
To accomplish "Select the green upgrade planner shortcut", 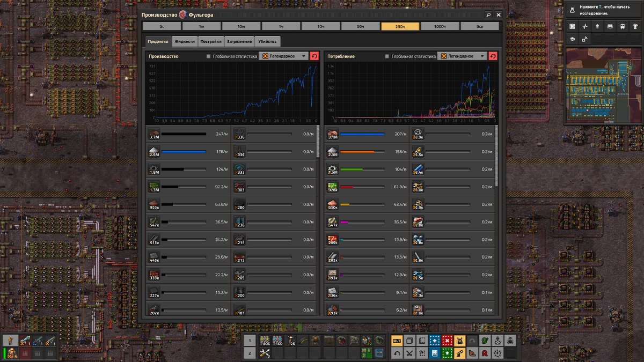I will click(448, 353).
